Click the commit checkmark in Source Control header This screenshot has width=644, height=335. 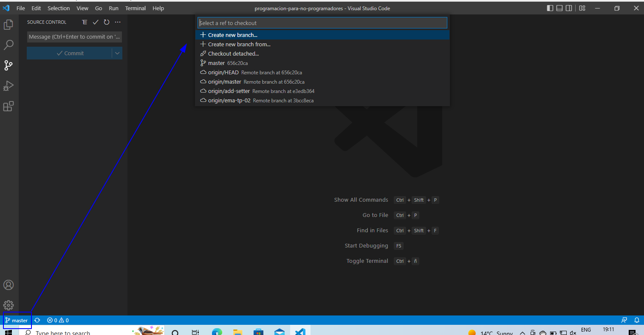(96, 22)
